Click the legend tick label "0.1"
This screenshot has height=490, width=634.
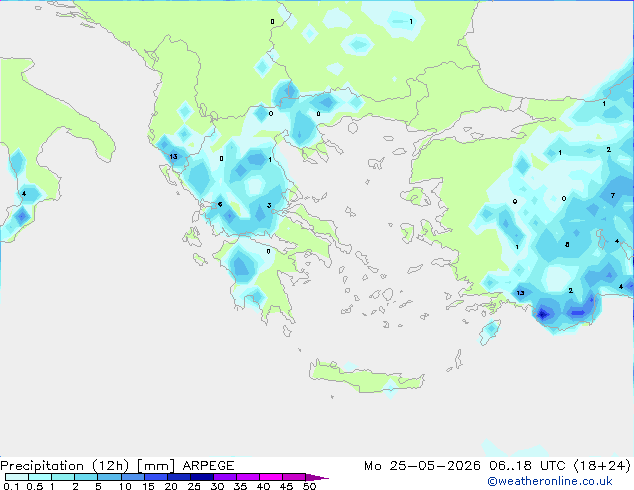[11, 486]
